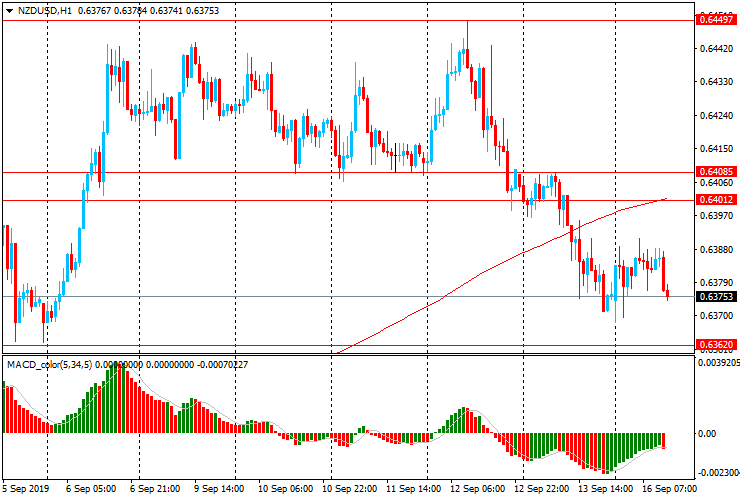Click the current price label 0.63753
This screenshot has width=740, height=500.
pos(716,296)
